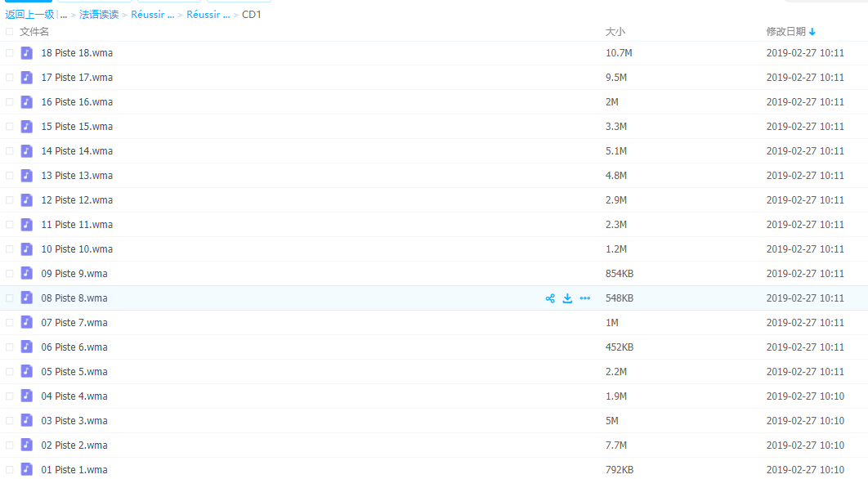Screen dimensions: 868x479
Task: Open file 04 Piste 4.wma
Action: click(x=74, y=396)
